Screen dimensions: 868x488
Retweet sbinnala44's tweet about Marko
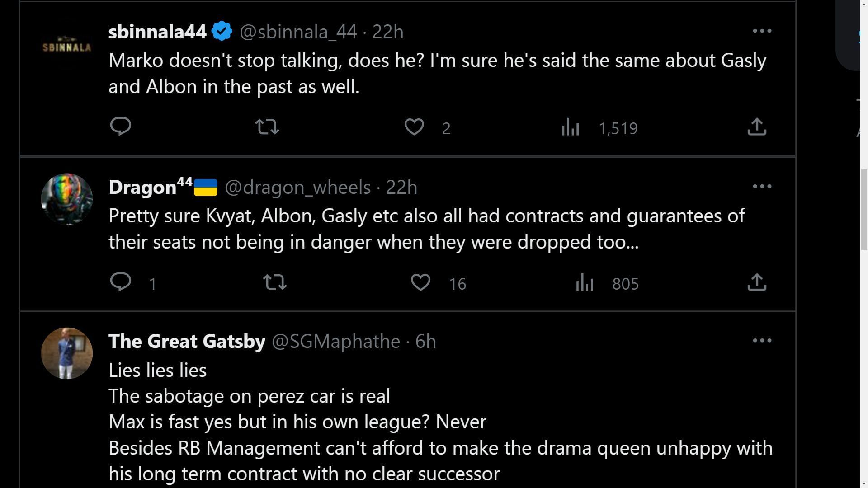coord(267,127)
